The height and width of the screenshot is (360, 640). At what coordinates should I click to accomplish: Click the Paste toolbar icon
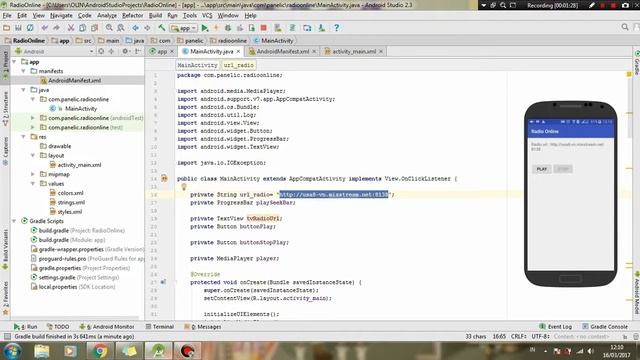(x=95, y=28)
